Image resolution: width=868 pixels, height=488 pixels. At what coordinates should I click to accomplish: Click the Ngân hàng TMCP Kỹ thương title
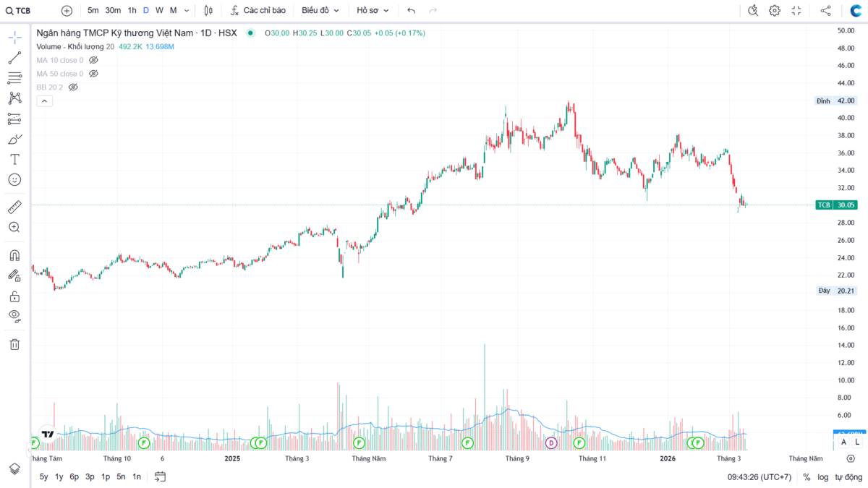tap(114, 33)
